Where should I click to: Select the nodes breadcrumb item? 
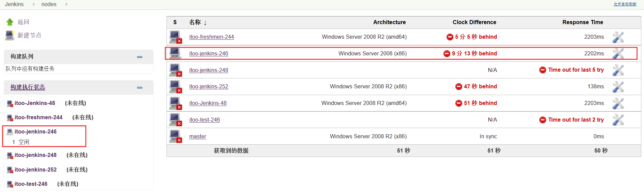coord(49,4)
